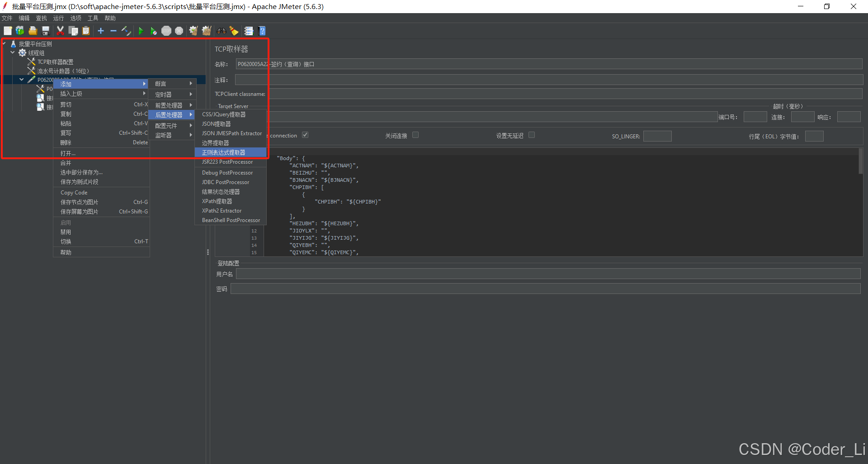Toggle the 设置无延迟 checkbox

[532, 135]
